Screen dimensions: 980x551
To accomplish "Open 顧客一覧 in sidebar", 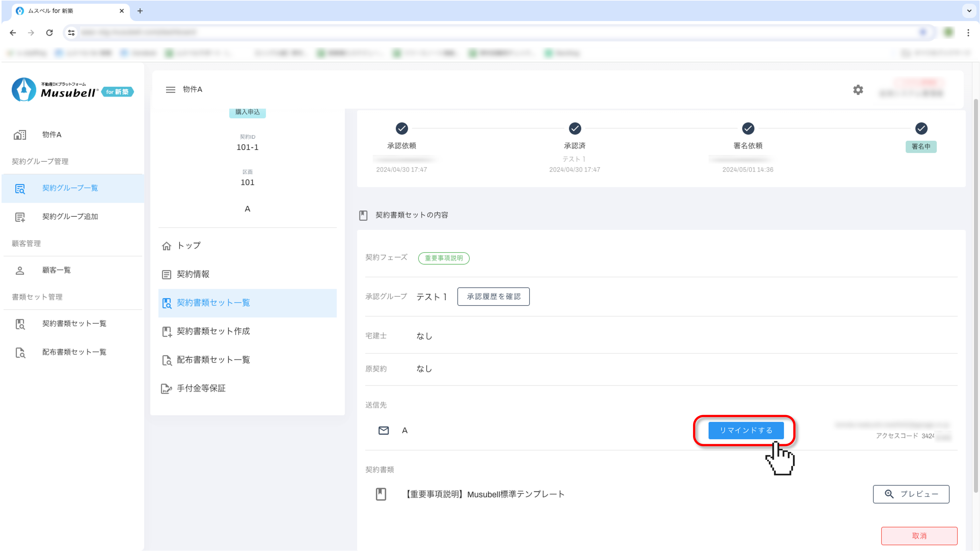I will 56,270.
